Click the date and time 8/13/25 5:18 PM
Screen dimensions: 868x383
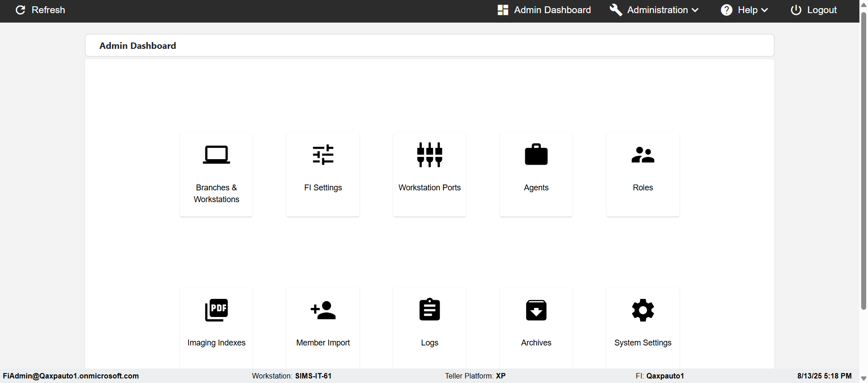click(x=825, y=376)
